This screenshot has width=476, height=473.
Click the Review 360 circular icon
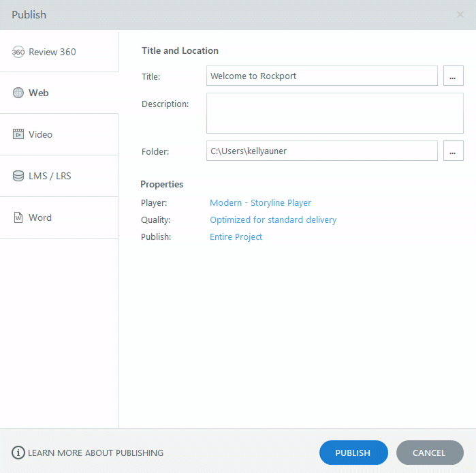18,52
